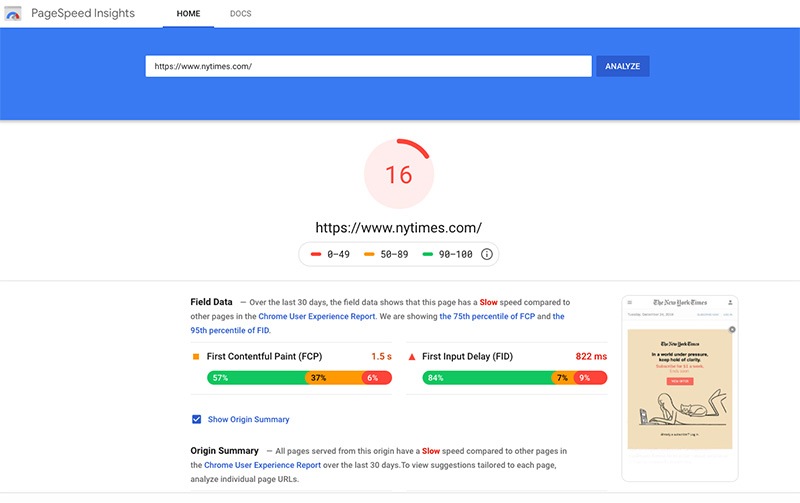Click the nytimes page preview thumbnail
Screen dimensions: 800x503
coord(680,388)
